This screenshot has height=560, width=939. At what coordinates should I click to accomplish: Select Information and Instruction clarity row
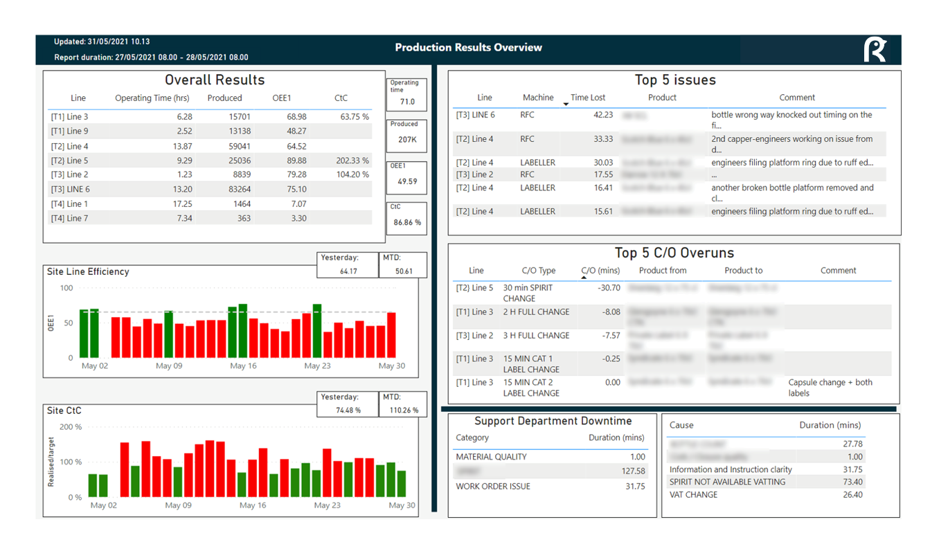click(x=766, y=469)
